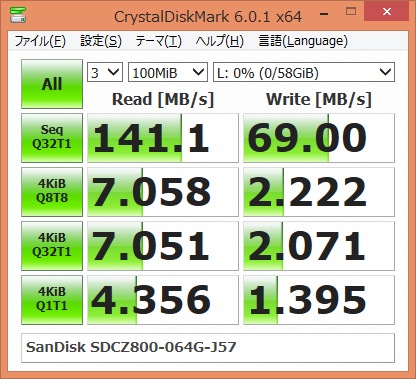Click the SanDisk SDCZ800-064G-J57 comment field
Screen dimensions: 416x379
tap(208, 348)
